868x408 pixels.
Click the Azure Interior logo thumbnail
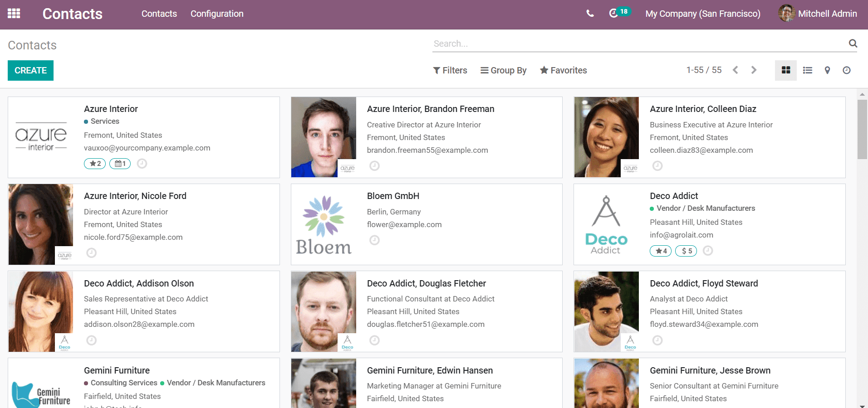point(41,137)
